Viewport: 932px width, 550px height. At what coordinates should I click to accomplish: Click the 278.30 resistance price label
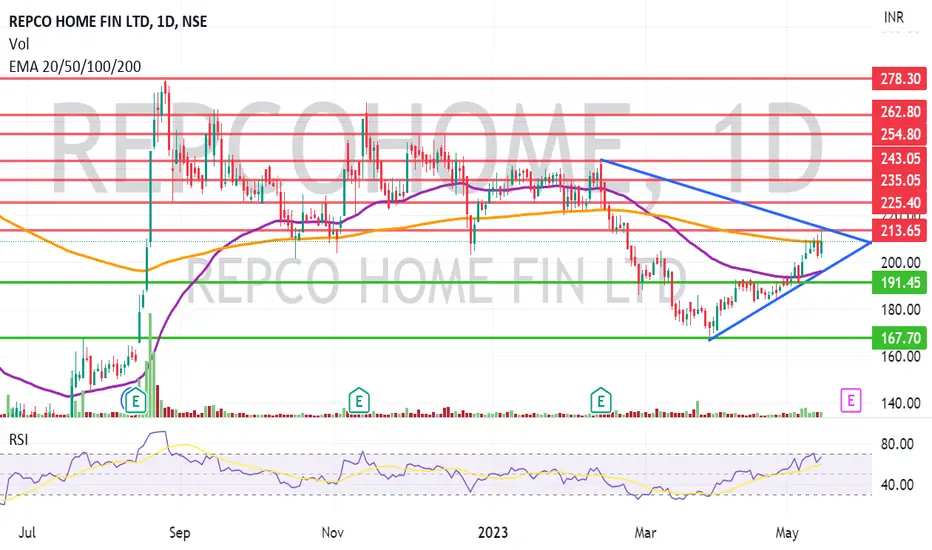coord(899,78)
